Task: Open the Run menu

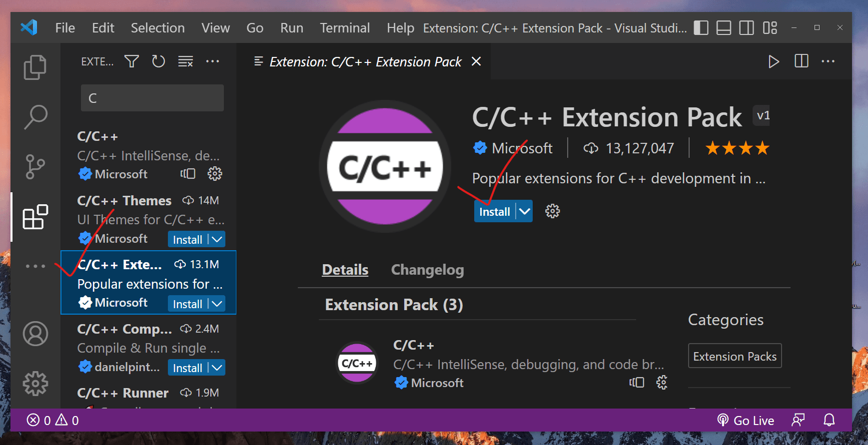Action: [x=292, y=28]
